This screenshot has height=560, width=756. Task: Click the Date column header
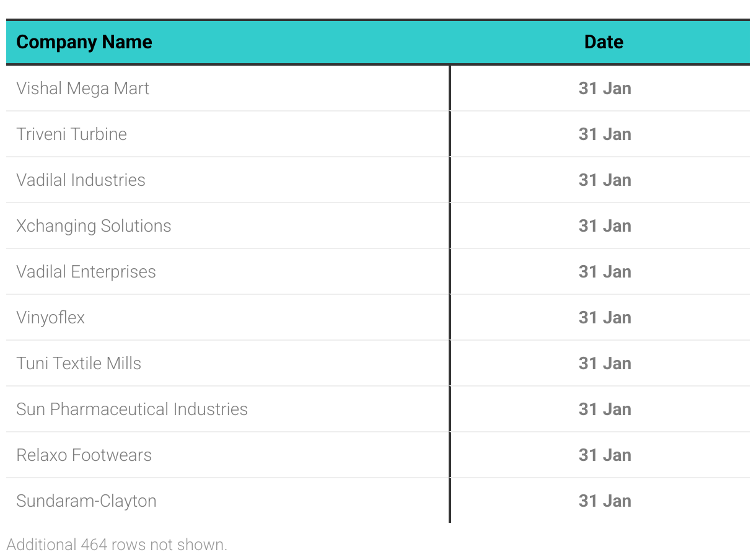pyautogui.click(x=604, y=42)
